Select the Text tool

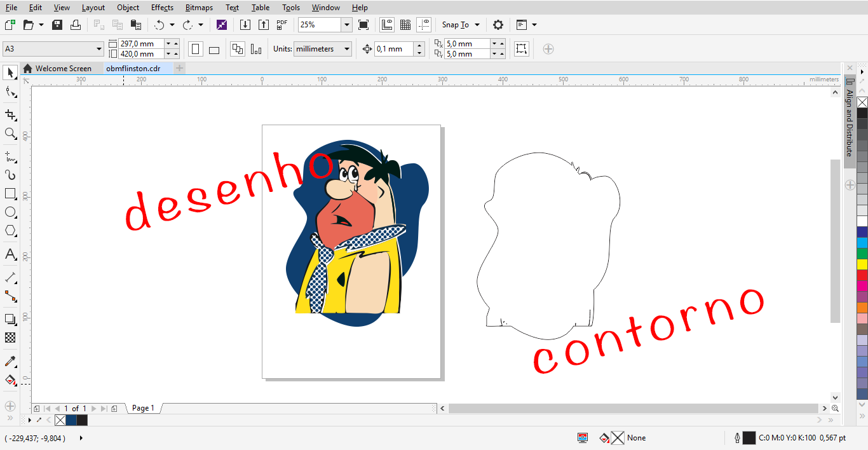10,254
